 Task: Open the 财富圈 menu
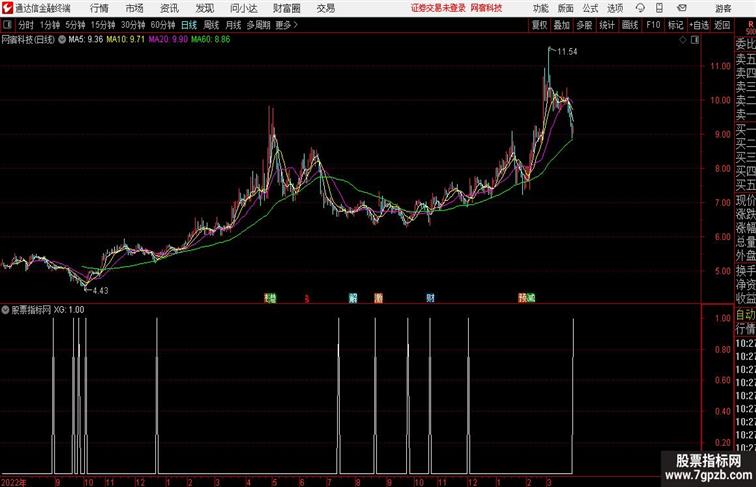pos(286,8)
